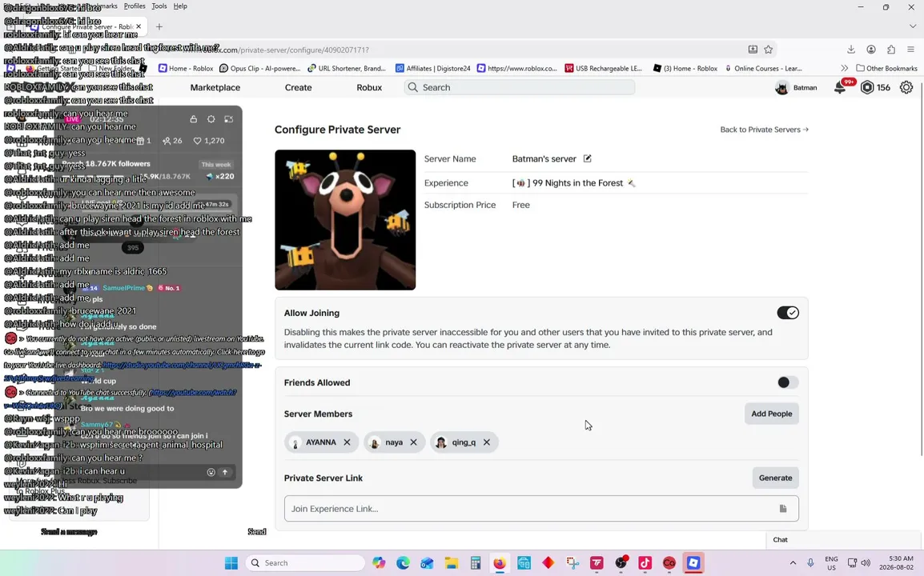The width and height of the screenshot is (924, 576).
Task: Click the address bar install page icon
Action: (753, 50)
